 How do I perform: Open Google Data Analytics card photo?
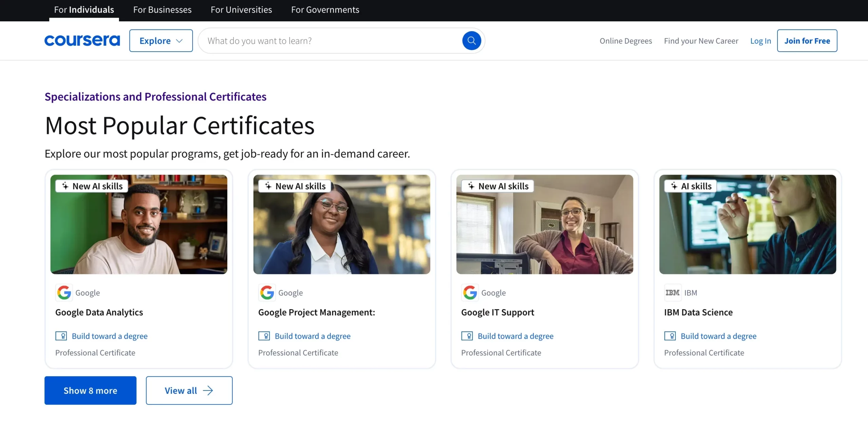[x=139, y=224]
